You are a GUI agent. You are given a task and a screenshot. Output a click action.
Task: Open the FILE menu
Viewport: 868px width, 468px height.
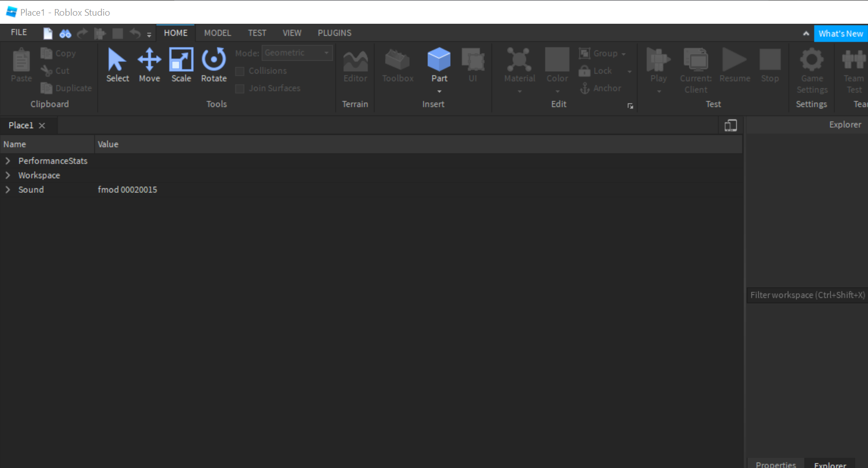[19, 32]
